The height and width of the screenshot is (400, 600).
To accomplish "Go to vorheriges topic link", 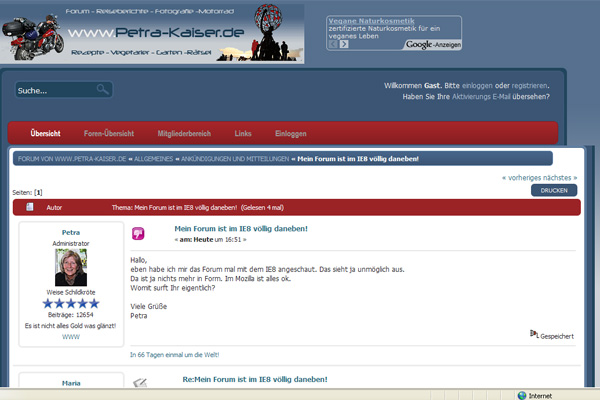I will [524, 177].
